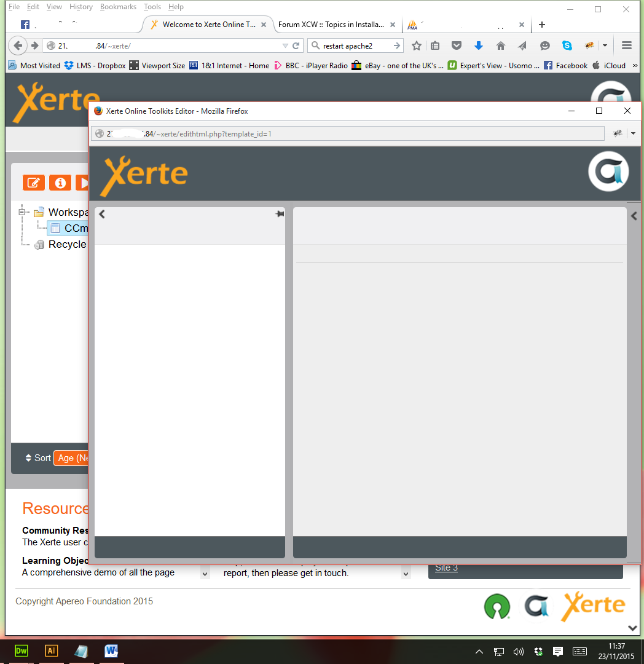Open a new tab
Viewport: 644px width, 664px height.
(541, 25)
